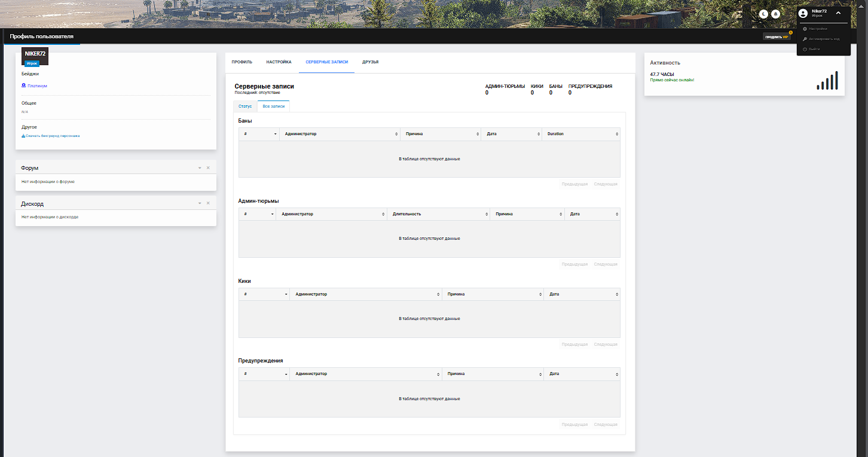The width and height of the screenshot is (868, 457).
Task: Toggle dark mode with the moon icon
Action: click(763, 14)
